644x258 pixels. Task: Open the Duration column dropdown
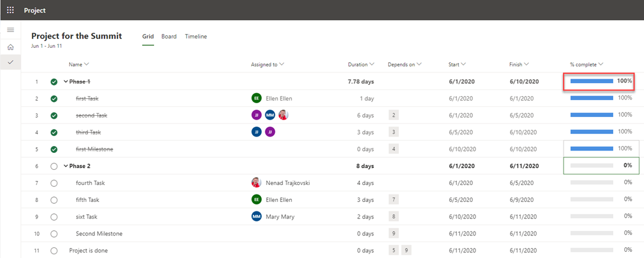coord(372,64)
